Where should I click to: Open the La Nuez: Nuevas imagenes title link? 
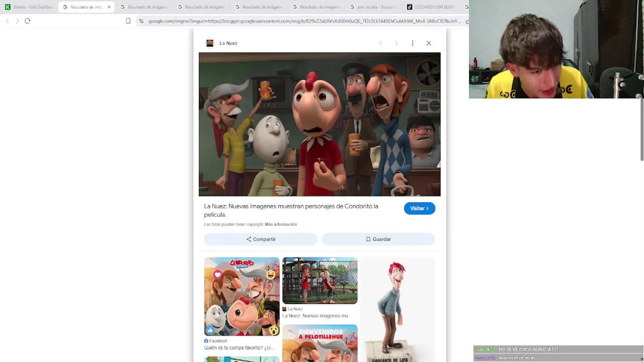point(291,210)
